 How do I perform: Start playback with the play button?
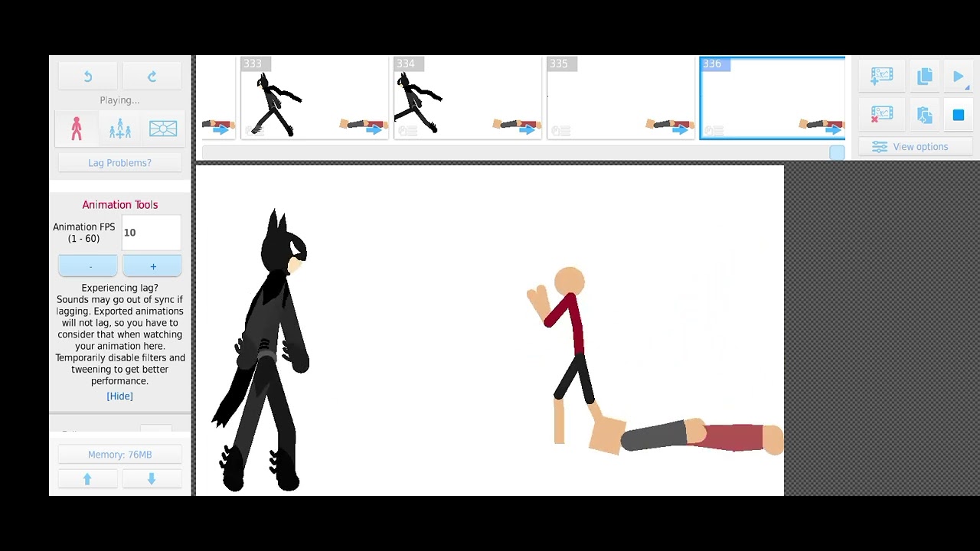point(959,76)
